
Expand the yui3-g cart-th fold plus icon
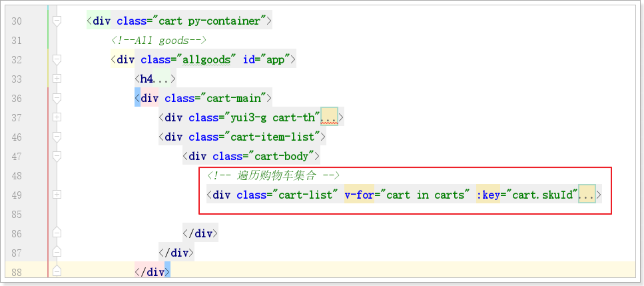(x=57, y=118)
